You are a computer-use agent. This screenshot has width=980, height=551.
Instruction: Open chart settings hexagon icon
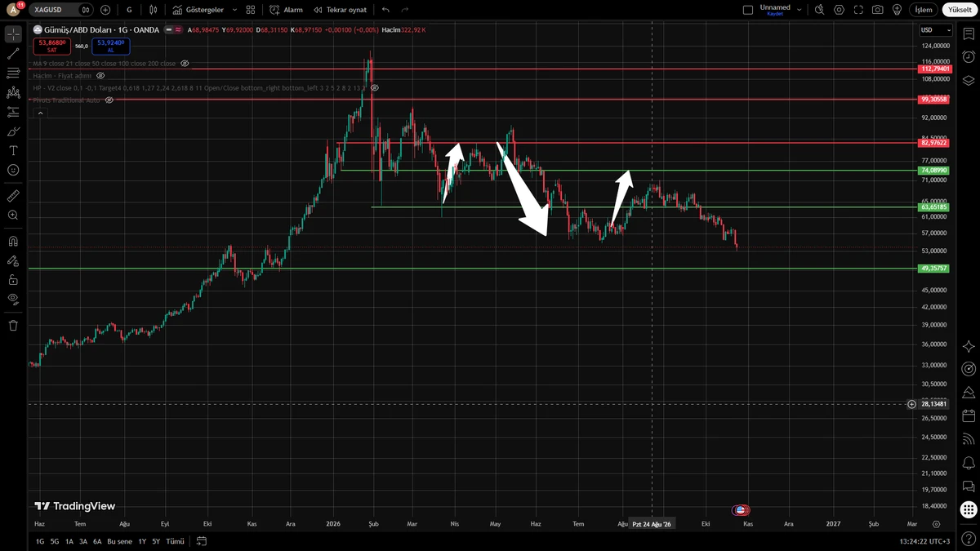pyautogui.click(x=839, y=10)
